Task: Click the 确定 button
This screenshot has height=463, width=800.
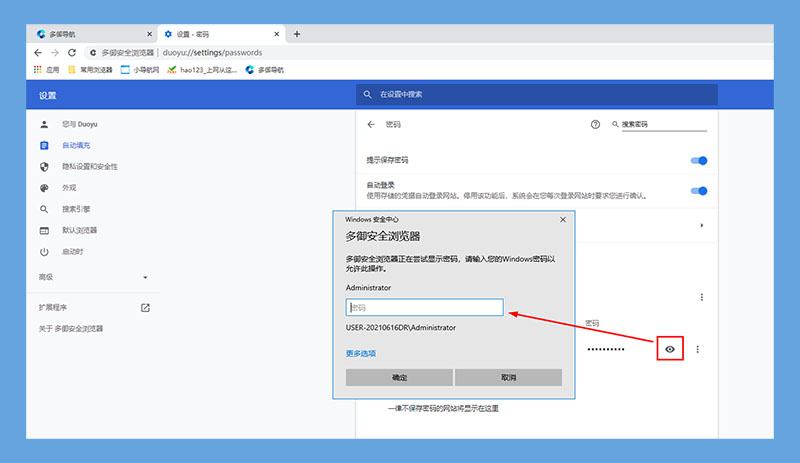Action: (399, 378)
